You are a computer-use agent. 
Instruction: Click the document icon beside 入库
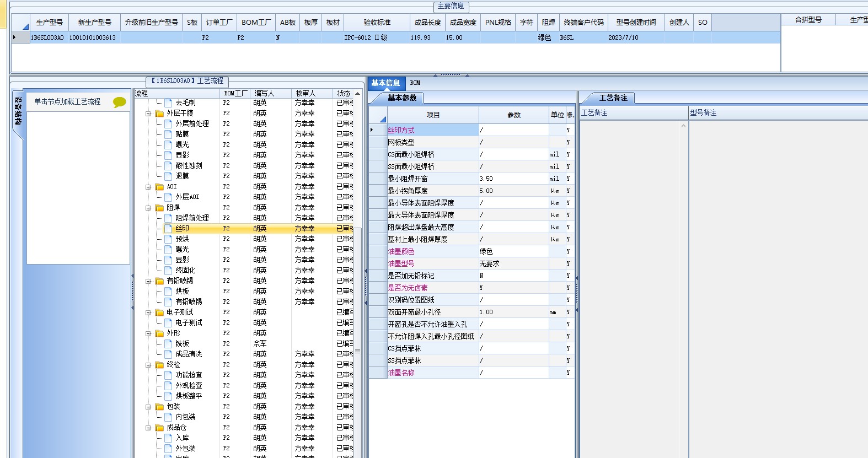coord(168,438)
